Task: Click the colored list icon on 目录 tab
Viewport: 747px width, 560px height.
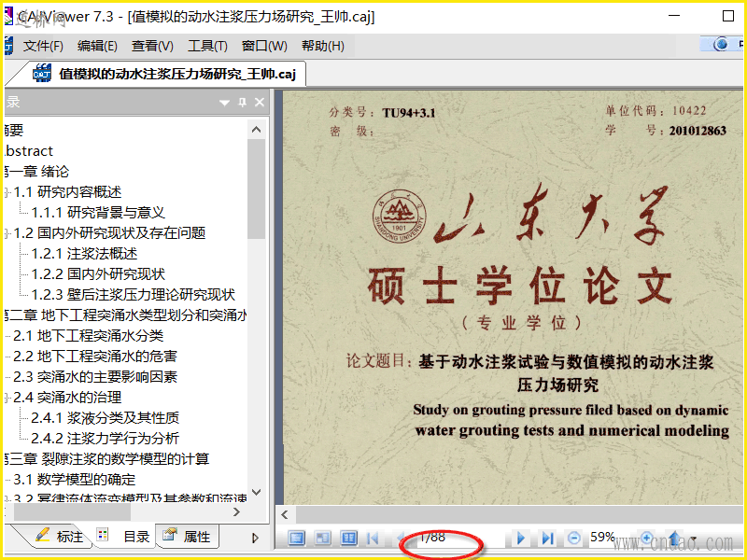Action: tap(103, 534)
